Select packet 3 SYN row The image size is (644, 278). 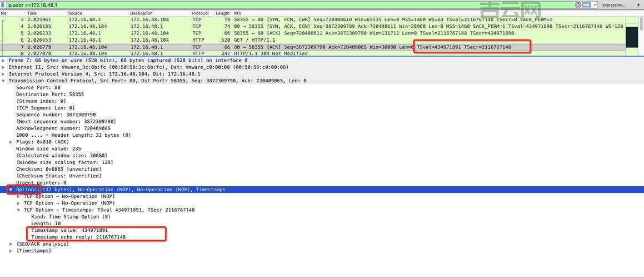click(x=222, y=19)
